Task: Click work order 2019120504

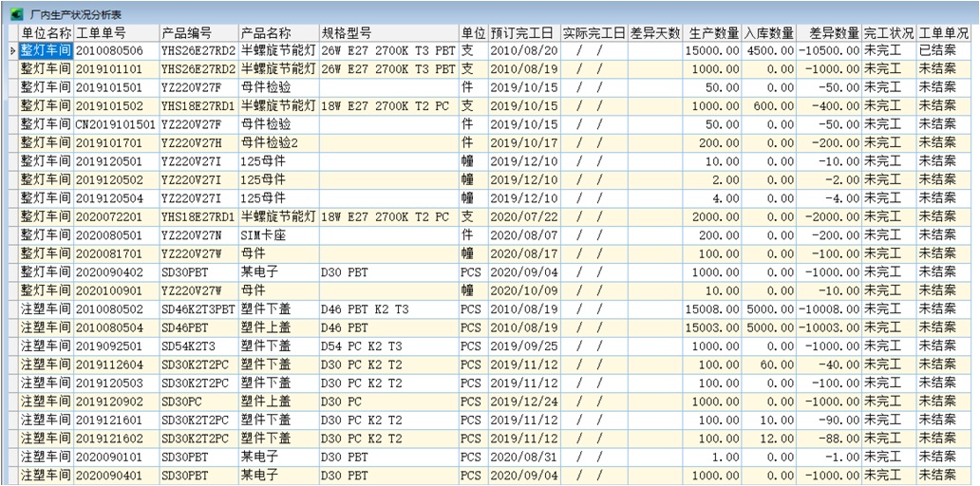Action: click(x=117, y=198)
